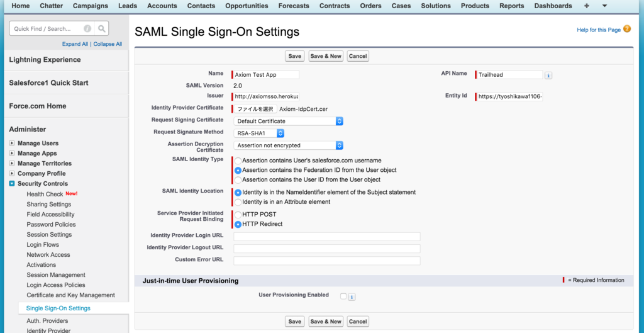Click the User Provisioning Enabled info icon
This screenshot has width=644, height=333.
[352, 297]
